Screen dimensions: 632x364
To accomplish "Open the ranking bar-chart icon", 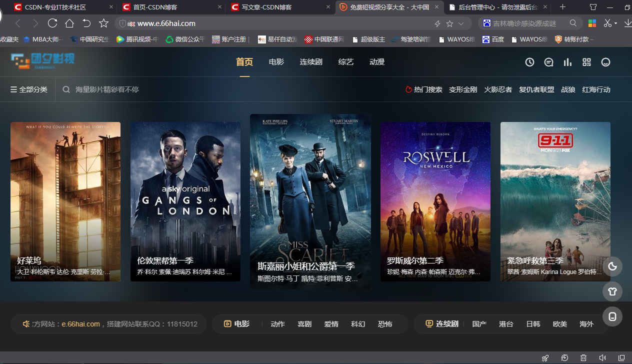I will (x=568, y=62).
